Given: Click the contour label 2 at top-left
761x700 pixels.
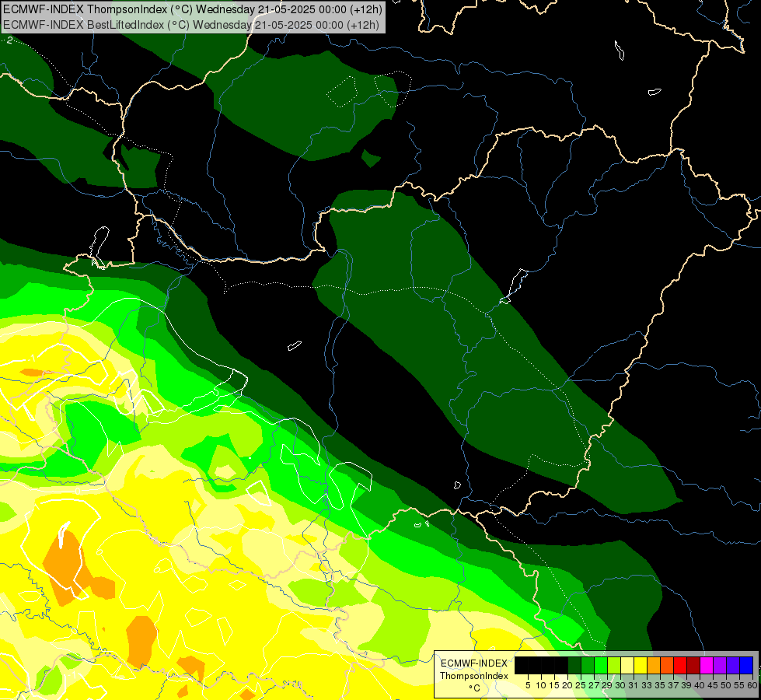Looking at the screenshot, I should pyautogui.click(x=9, y=40).
